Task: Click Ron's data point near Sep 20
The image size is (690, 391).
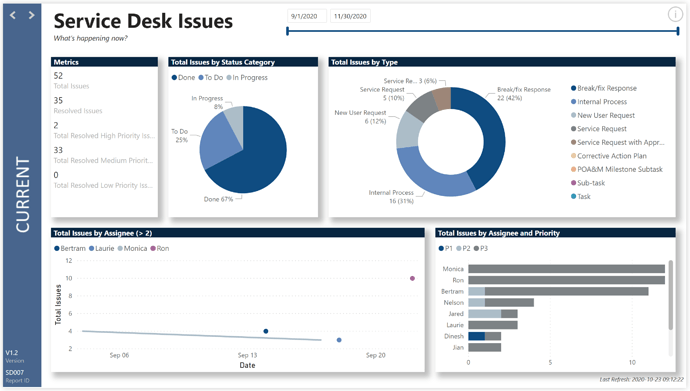Action: click(412, 278)
